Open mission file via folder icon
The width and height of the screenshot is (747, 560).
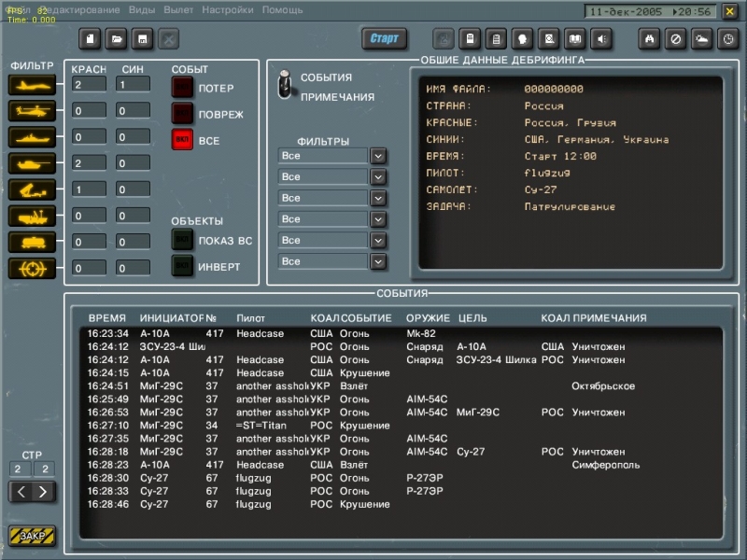(116, 39)
